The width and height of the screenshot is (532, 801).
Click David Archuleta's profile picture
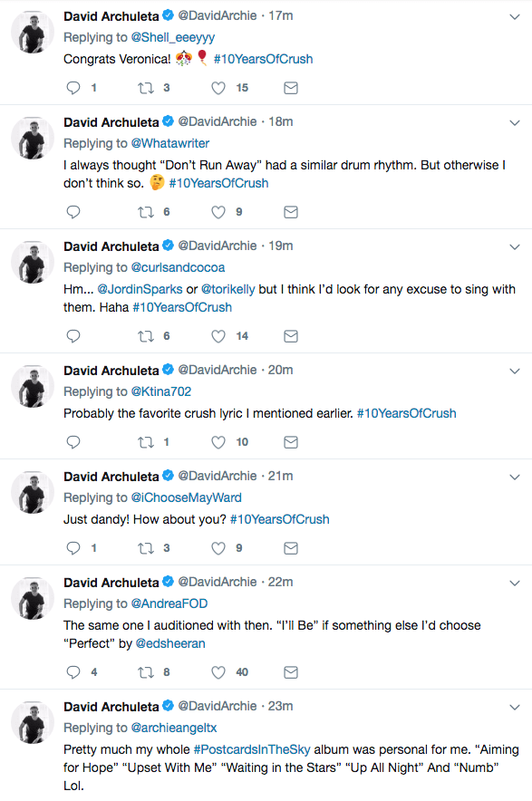point(32,32)
